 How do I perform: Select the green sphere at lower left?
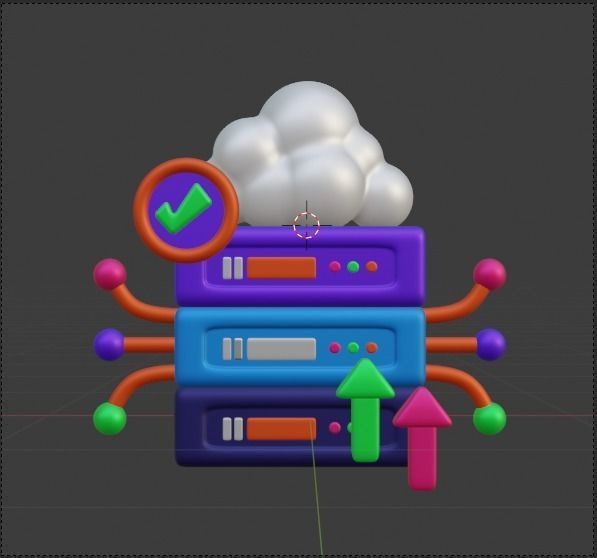tap(110, 419)
